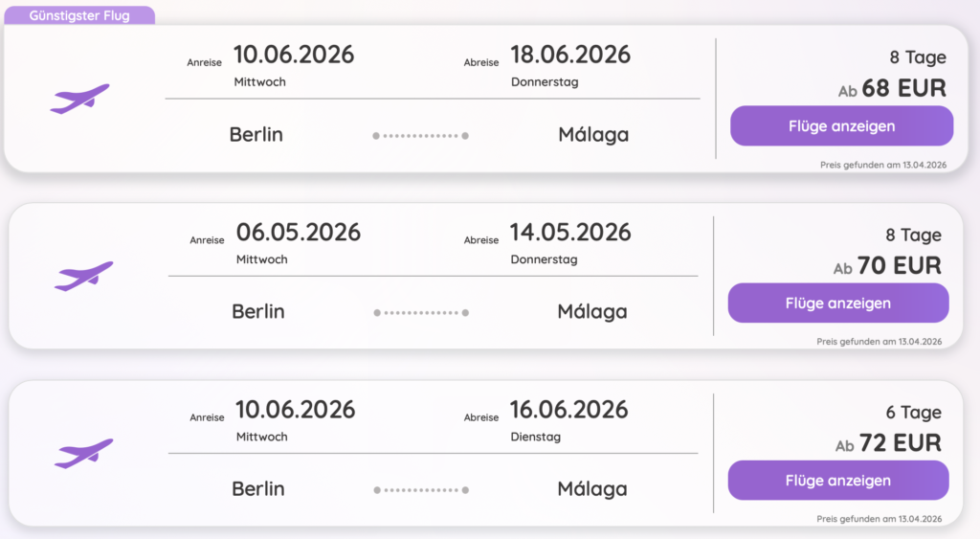980x539 pixels.
Task: Click the route dots in the 70 EUR card
Action: [421, 313]
